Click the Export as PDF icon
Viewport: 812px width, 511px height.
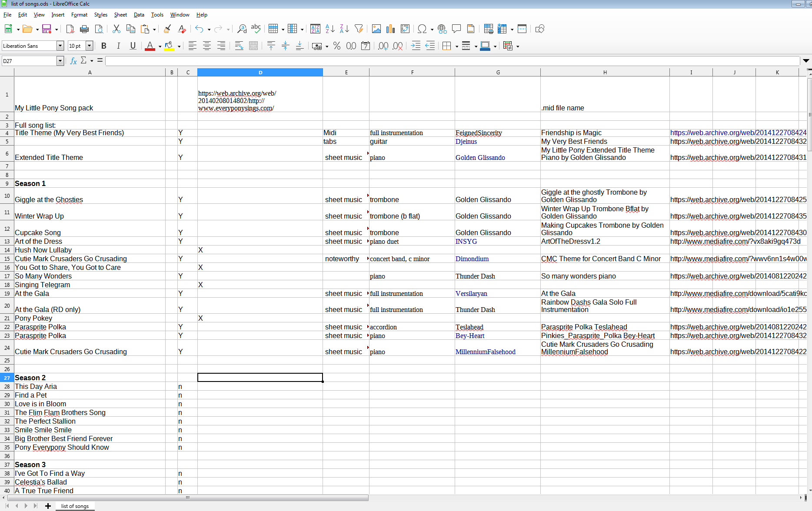pos(70,29)
